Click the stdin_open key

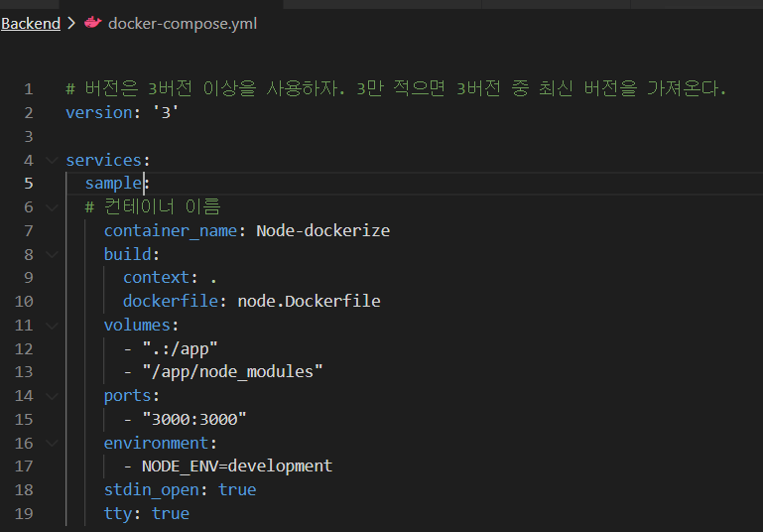[152, 489]
